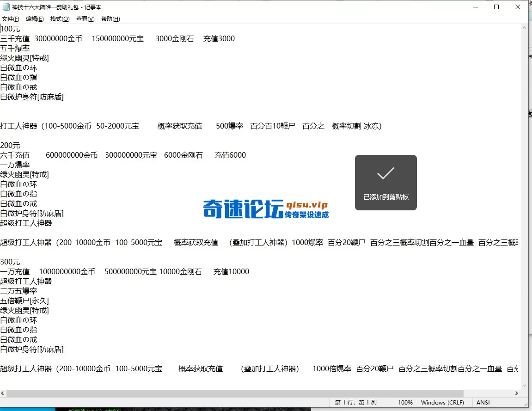Click the text 10000金刚石
Image resolution: width=532 pixels, height=411 pixels.
click(x=181, y=271)
